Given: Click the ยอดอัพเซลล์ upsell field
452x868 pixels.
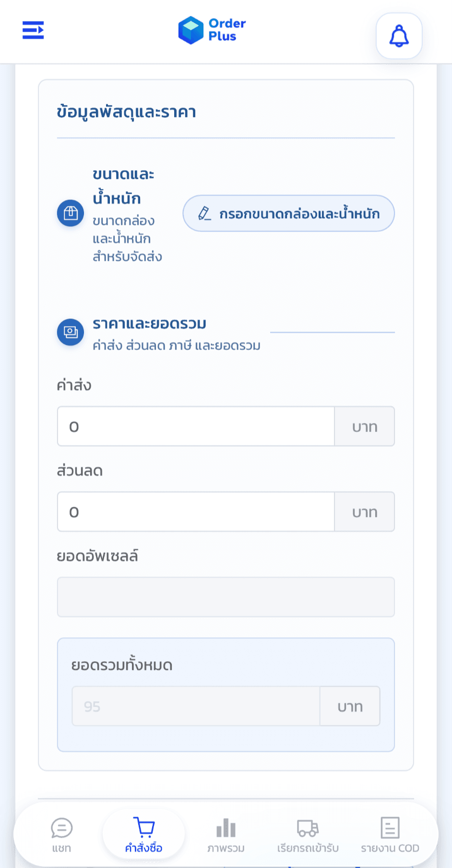Looking at the screenshot, I should click(x=226, y=597).
